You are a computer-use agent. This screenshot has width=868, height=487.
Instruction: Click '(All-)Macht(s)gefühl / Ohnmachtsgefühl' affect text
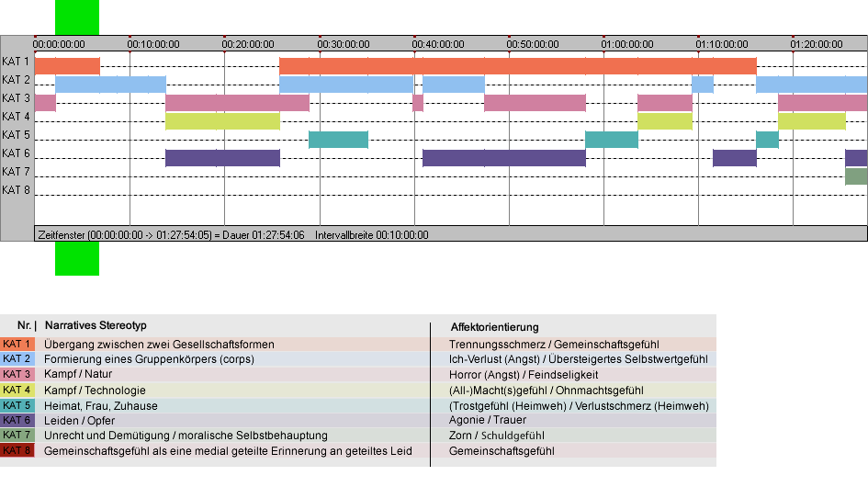point(547,390)
